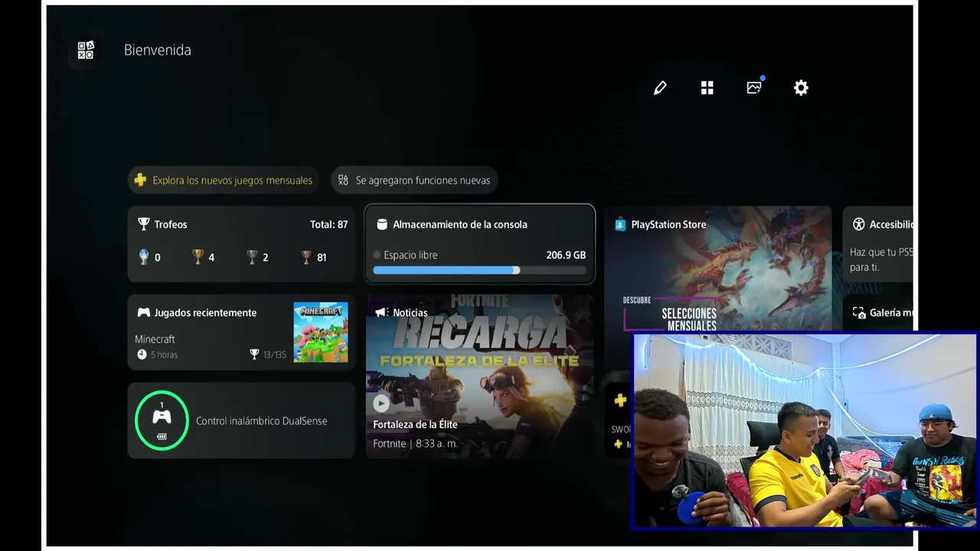Open Control inalámbrico DualSense card
This screenshot has width=980, height=551.
pyautogui.click(x=242, y=421)
